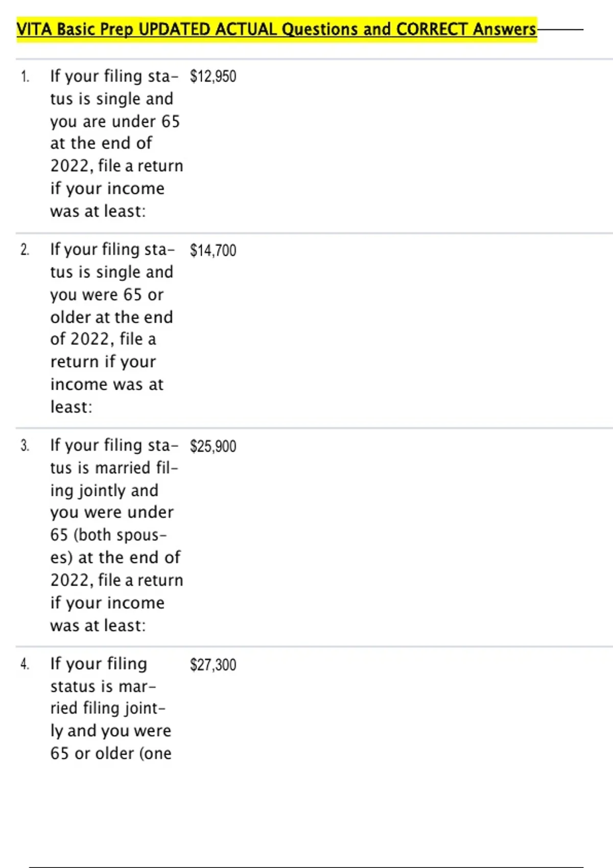Click the line "65 or older (one"
The width and height of the screenshot is (613, 868).
click(x=111, y=753)
